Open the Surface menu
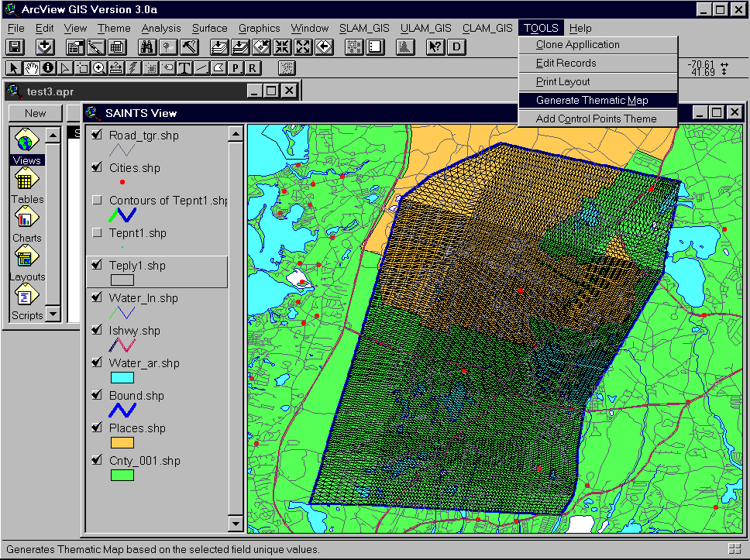750x560 pixels. (209, 28)
